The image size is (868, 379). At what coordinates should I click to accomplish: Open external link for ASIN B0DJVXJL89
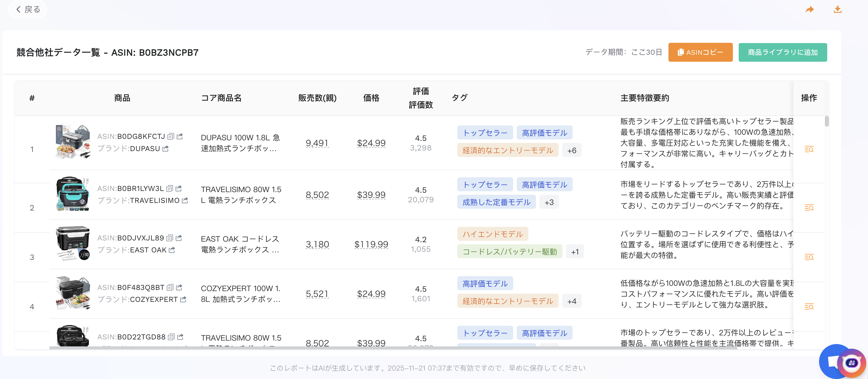click(x=179, y=238)
